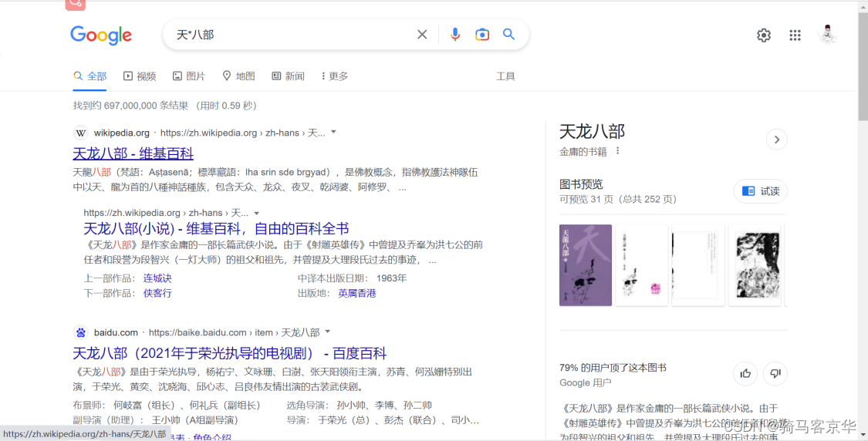The width and height of the screenshot is (868, 441).
Task: Click the Baidu paw favicon
Action: pos(81,332)
